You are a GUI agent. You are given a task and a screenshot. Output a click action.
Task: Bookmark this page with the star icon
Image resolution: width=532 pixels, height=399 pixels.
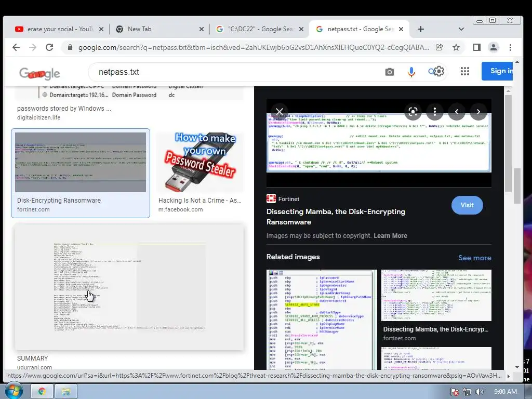[456, 47]
